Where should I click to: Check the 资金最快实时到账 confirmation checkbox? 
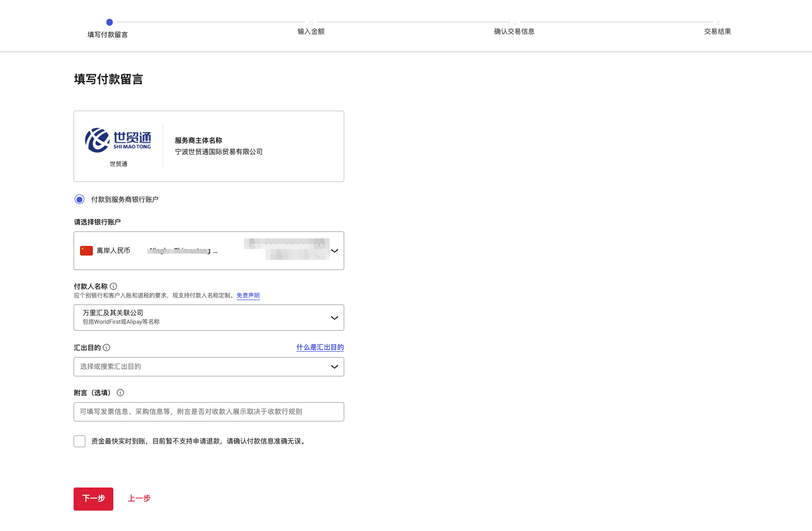(79, 441)
